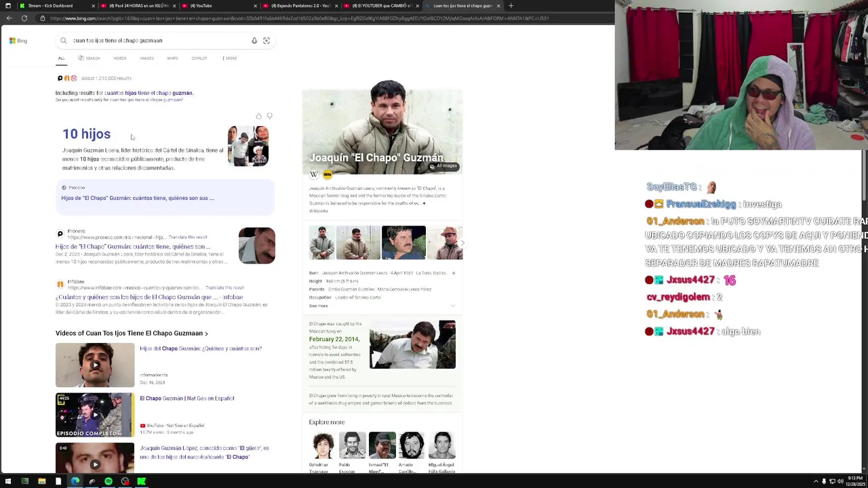Image resolution: width=868 pixels, height=488 pixels.
Task: Open the More search filters menu
Action: [x=230, y=58]
